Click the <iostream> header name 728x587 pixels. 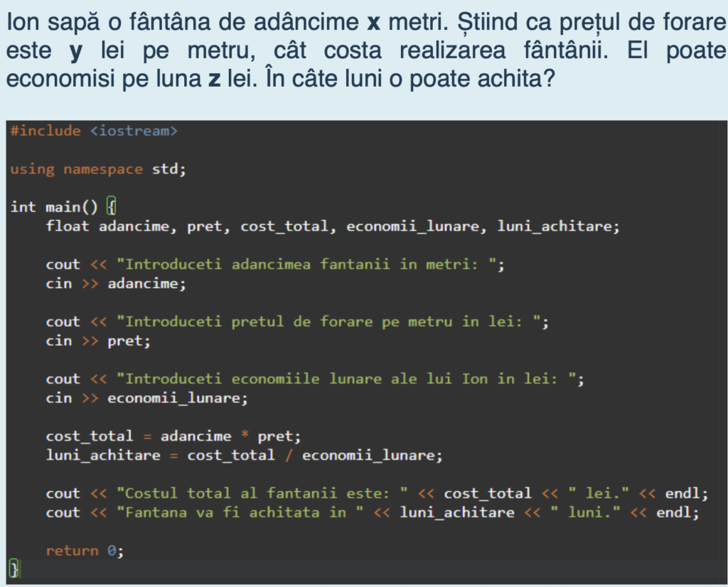(x=134, y=131)
